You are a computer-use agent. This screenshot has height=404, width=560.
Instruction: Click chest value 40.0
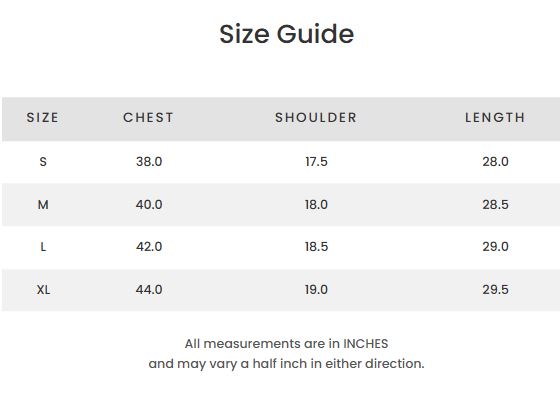point(149,205)
